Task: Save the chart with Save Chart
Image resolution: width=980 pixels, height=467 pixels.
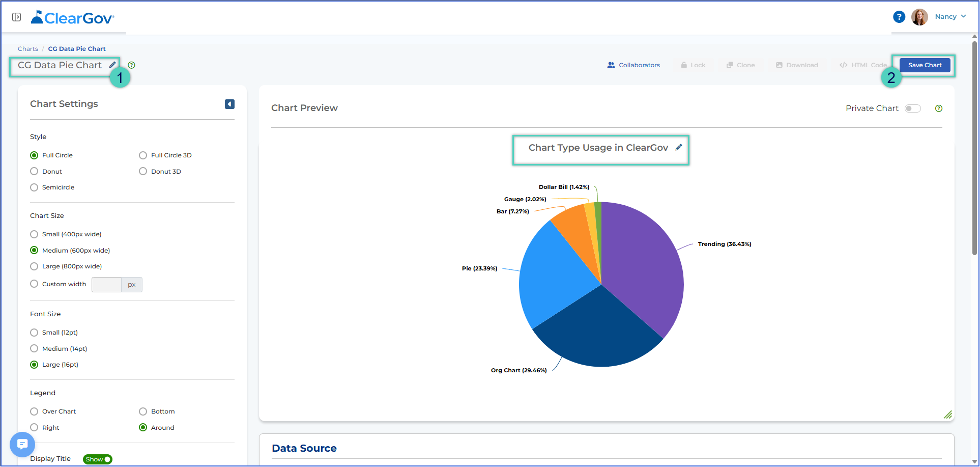Action: coord(925,65)
